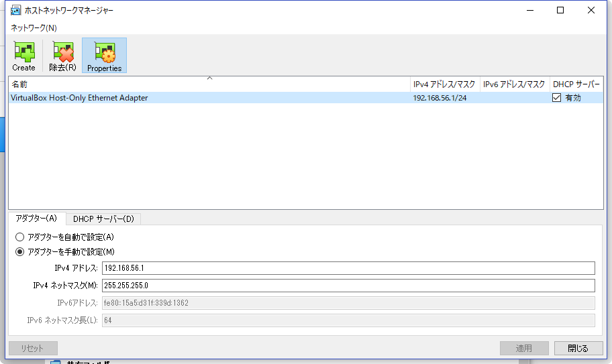Click the 適用 apply button

[x=524, y=348]
